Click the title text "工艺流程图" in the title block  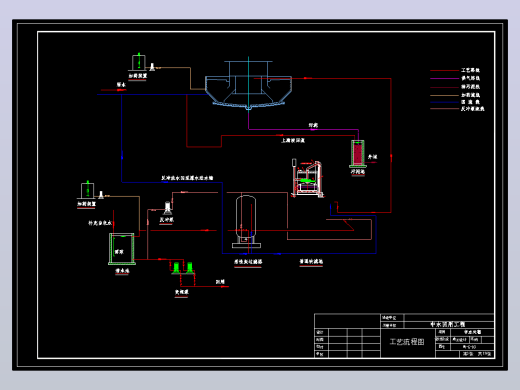tap(407, 342)
